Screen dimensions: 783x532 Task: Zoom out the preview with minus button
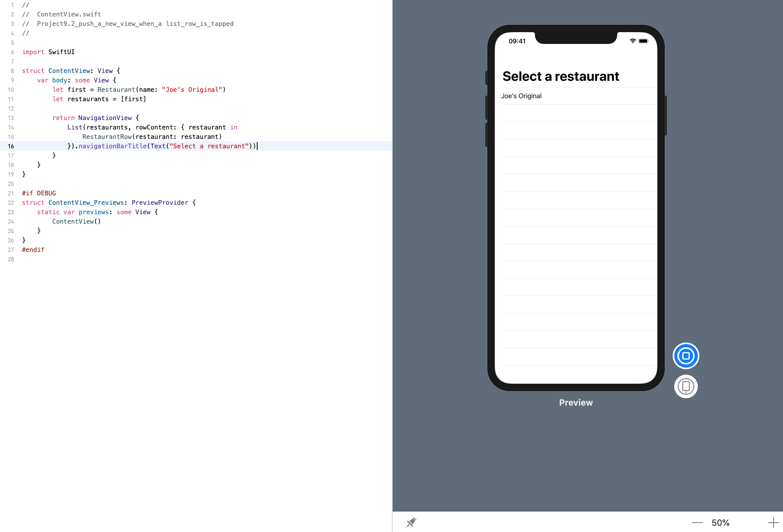(x=697, y=523)
